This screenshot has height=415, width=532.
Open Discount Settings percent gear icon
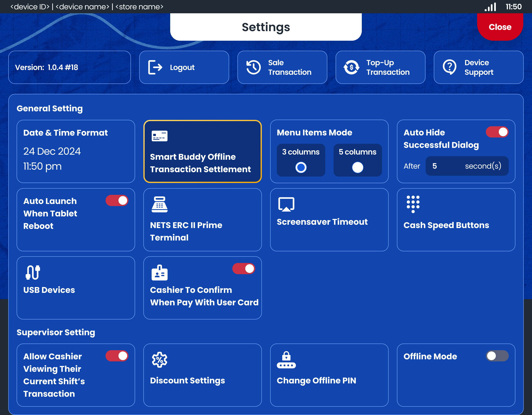click(159, 360)
